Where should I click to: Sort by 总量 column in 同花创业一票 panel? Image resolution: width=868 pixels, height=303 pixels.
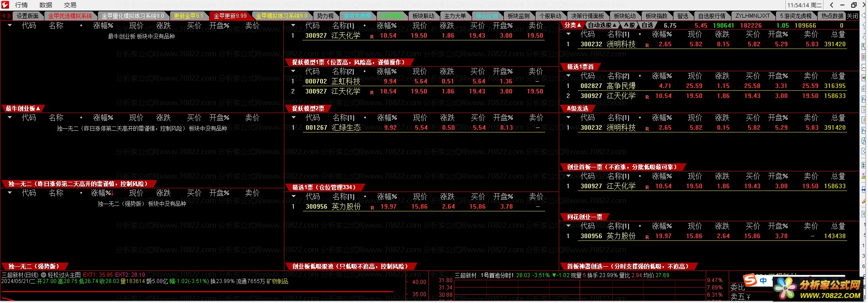[x=838, y=226]
